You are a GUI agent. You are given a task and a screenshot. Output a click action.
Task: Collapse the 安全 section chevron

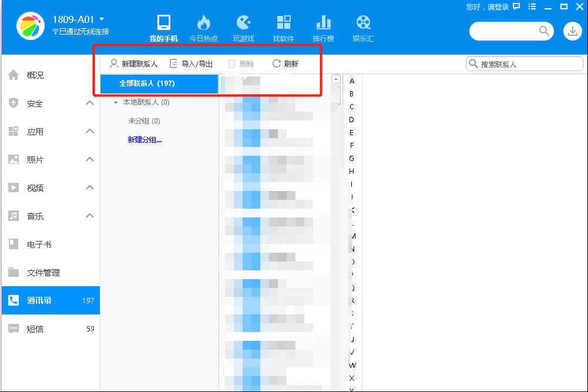tap(89, 103)
